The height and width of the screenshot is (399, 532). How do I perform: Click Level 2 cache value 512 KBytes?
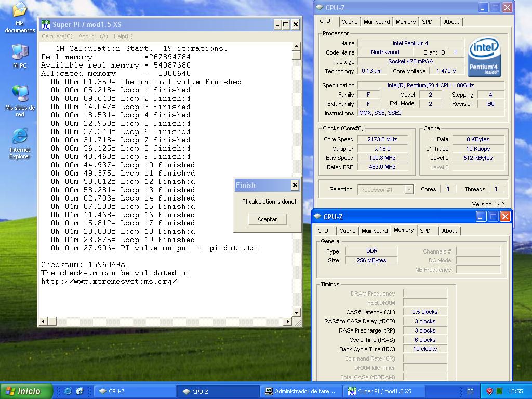click(478, 158)
